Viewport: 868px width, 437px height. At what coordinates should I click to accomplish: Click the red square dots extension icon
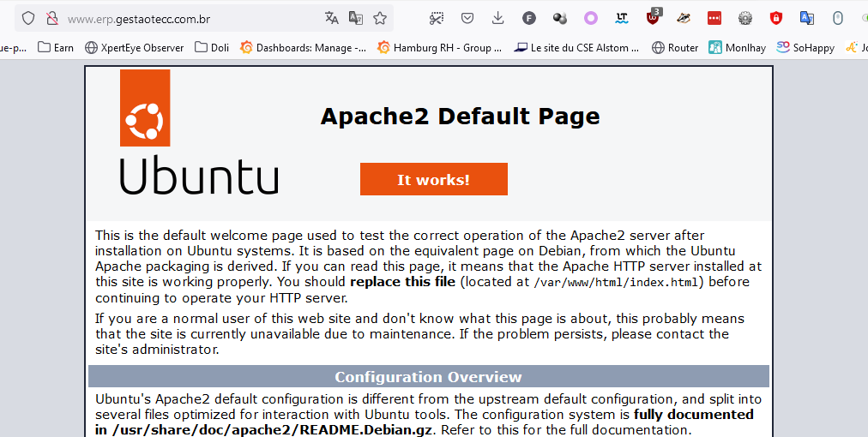point(714,18)
